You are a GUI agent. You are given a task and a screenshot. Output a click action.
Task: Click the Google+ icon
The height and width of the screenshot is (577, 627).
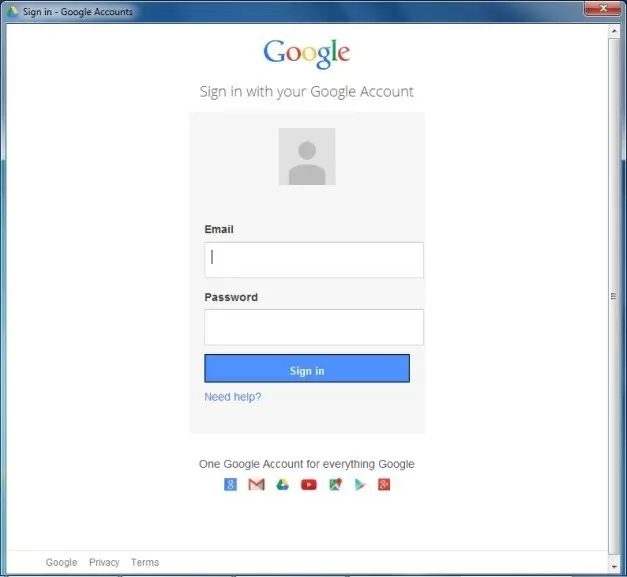coord(384,485)
